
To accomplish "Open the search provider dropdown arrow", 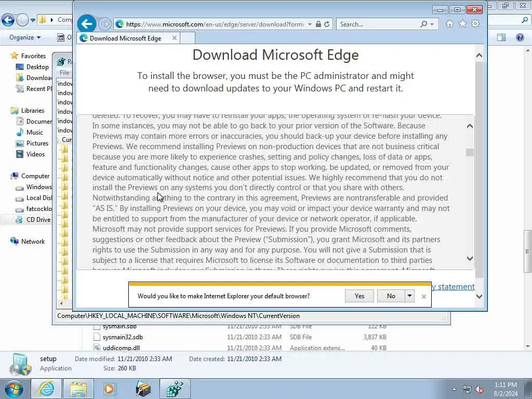I will (432, 24).
